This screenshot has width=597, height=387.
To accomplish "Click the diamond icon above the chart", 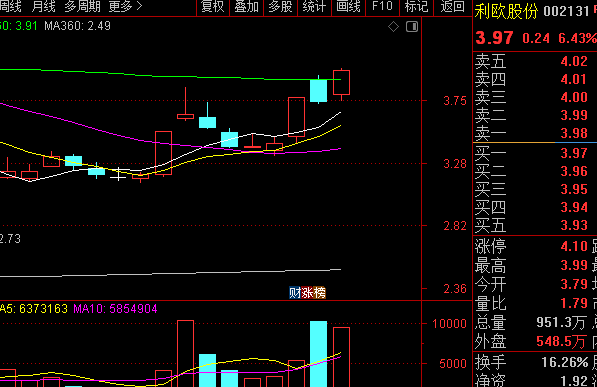I will coord(393,27).
